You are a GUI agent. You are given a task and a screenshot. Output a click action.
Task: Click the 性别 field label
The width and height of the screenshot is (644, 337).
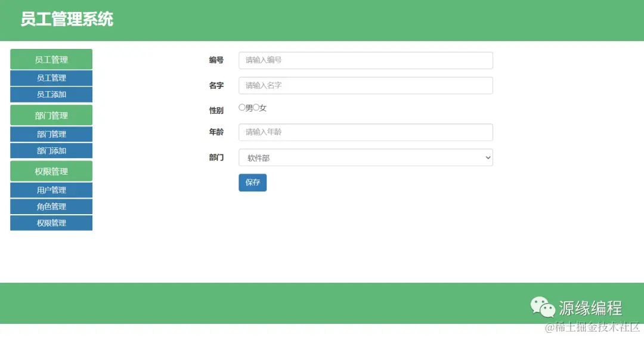click(x=216, y=110)
